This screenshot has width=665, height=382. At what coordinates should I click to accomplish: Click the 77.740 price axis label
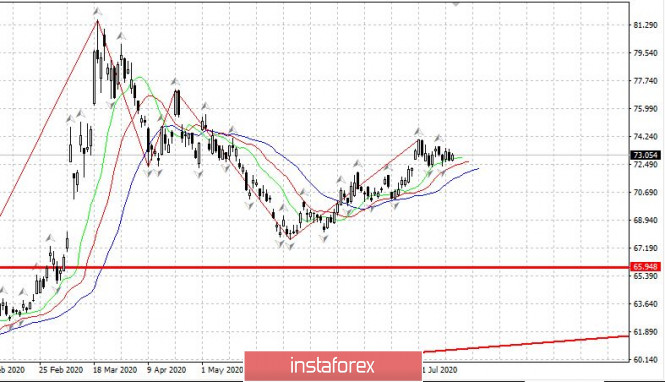(645, 81)
